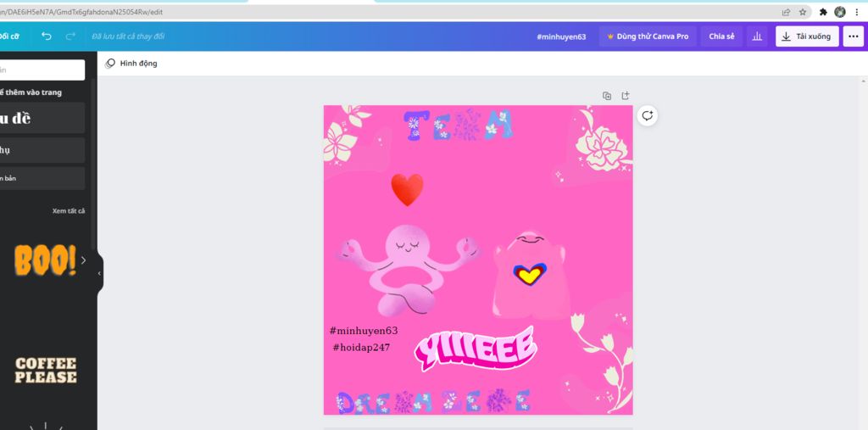Select the #hoidap247 text on the canvas
Screen dimensions: 868x430
pyautogui.click(x=361, y=348)
